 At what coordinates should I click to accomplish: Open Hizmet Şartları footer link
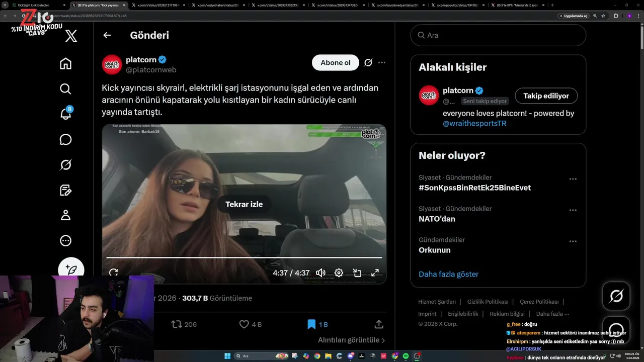click(437, 302)
